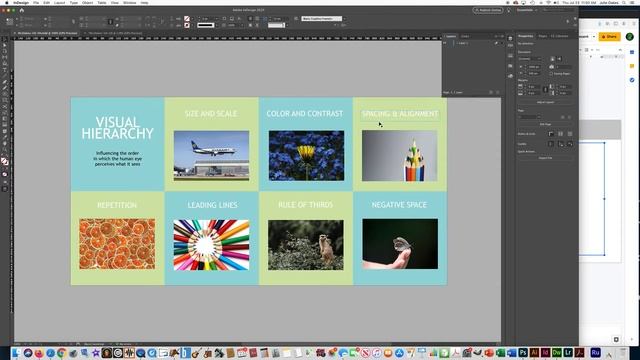Toggle baseline grid in Rulers & Grids
The image size is (640, 360).
560,134
